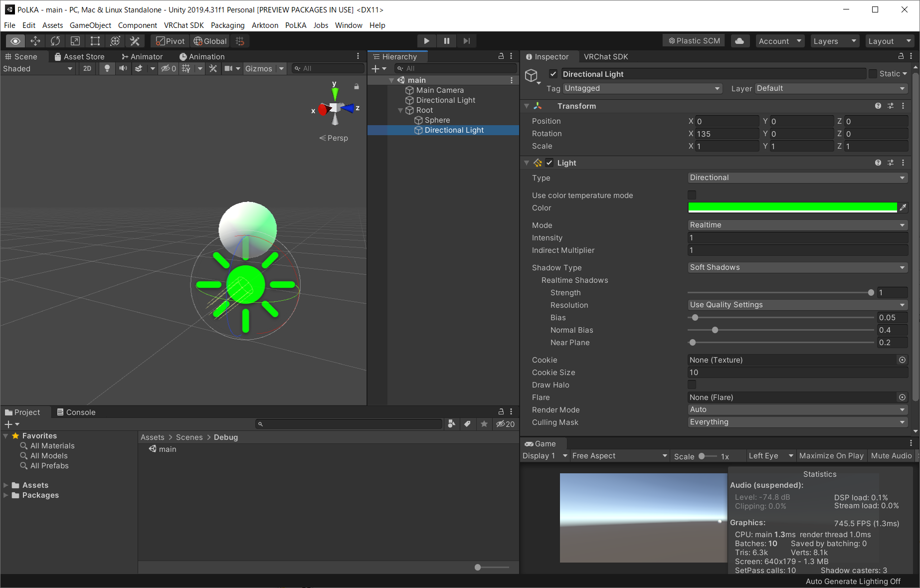Switch to the Console tab
Image resolution: width=920 pixels, height=588 pixels.
click(76, 412)
